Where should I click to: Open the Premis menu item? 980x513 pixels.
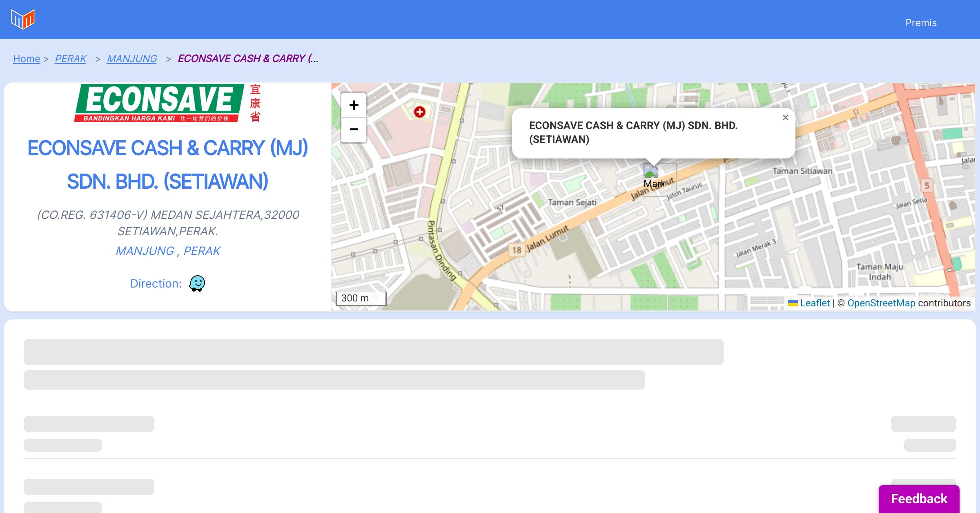click(921, 23)
